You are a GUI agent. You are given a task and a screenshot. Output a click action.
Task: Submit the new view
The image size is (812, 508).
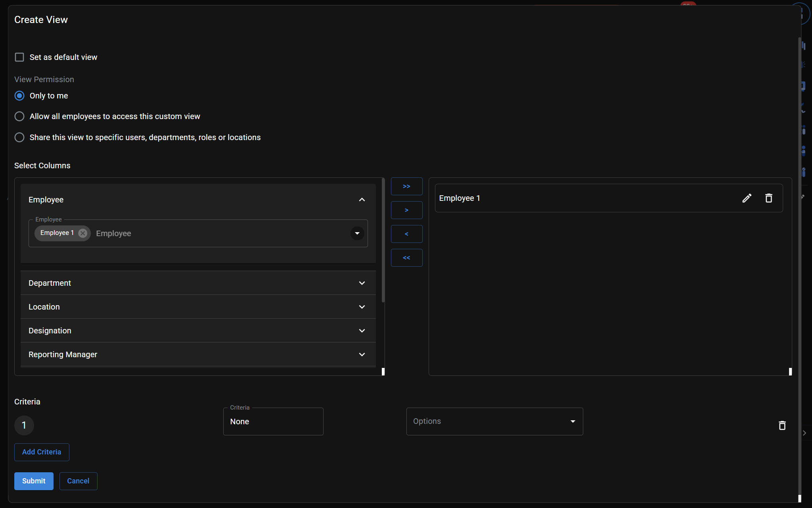click(34, 481)
